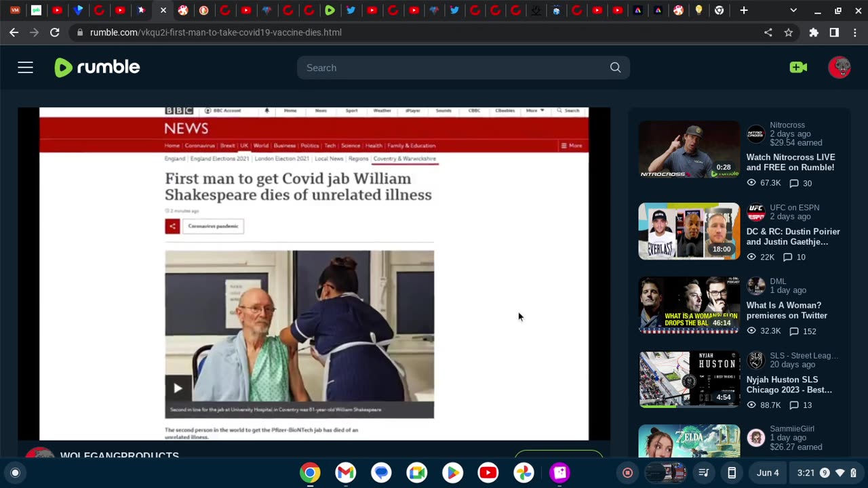
Task: Open the recent screenshot preview in the tray
Action: pyautogui.click(x=665, y=472)
